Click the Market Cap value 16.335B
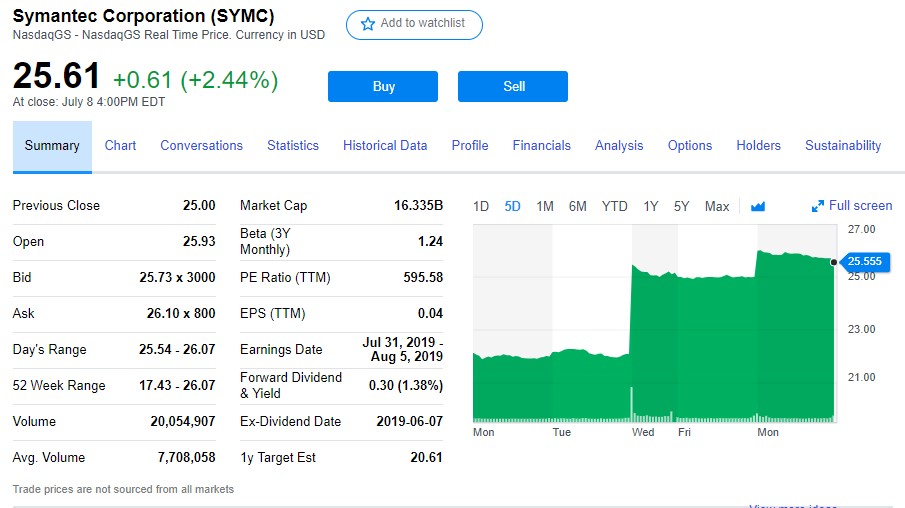905x508 pixels. coord(418,206)
